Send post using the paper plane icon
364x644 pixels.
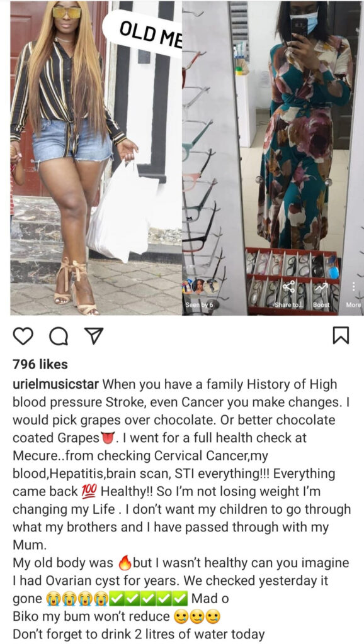tap(94, 335)
